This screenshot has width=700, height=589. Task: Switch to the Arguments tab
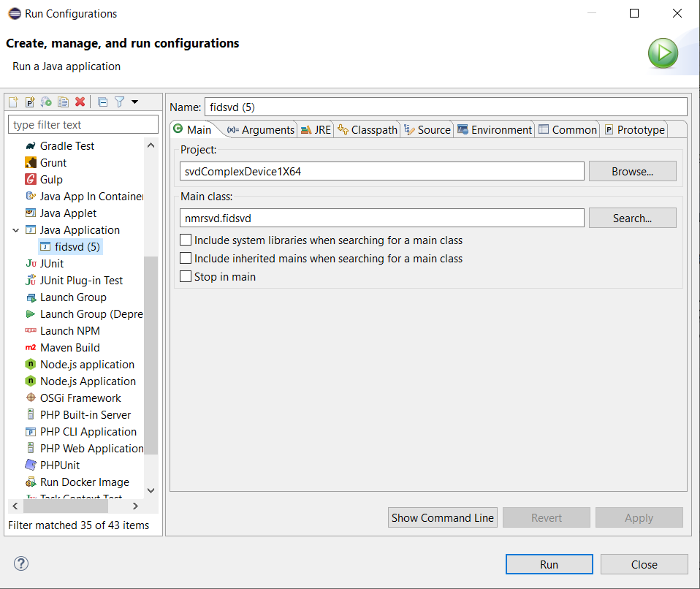261,130
